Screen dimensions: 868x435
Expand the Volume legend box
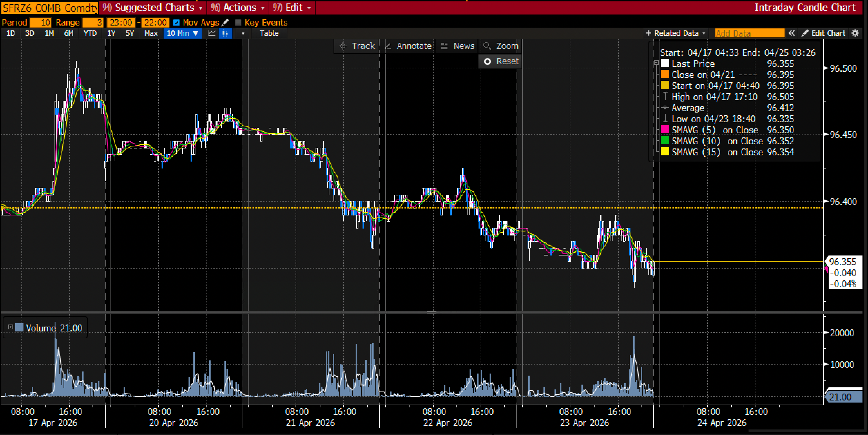tap(11, 327)
